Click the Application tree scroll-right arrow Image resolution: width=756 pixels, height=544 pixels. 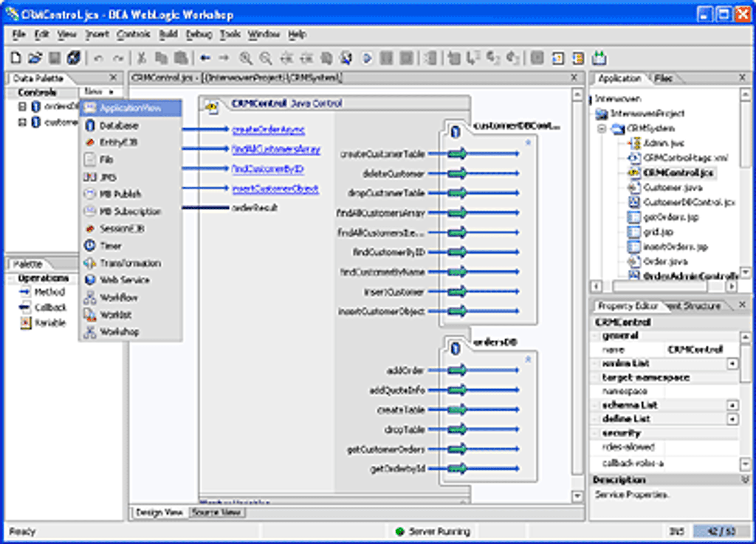[x=732, y=287]
